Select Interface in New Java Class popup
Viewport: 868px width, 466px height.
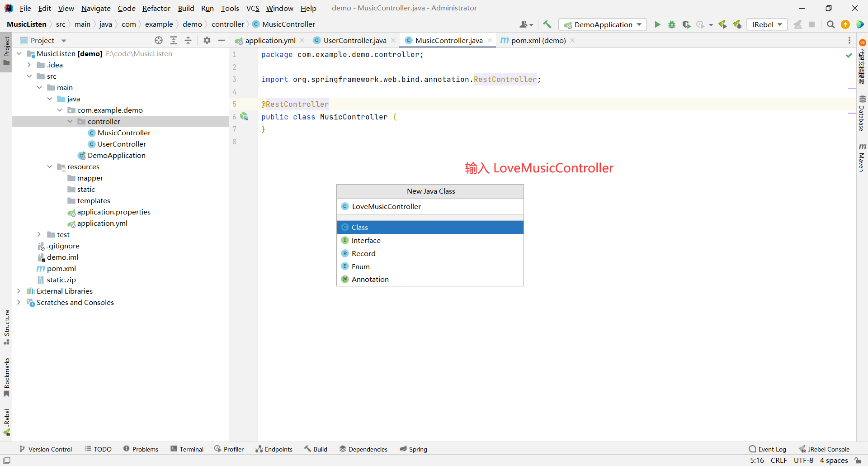(x=366, y=240)
